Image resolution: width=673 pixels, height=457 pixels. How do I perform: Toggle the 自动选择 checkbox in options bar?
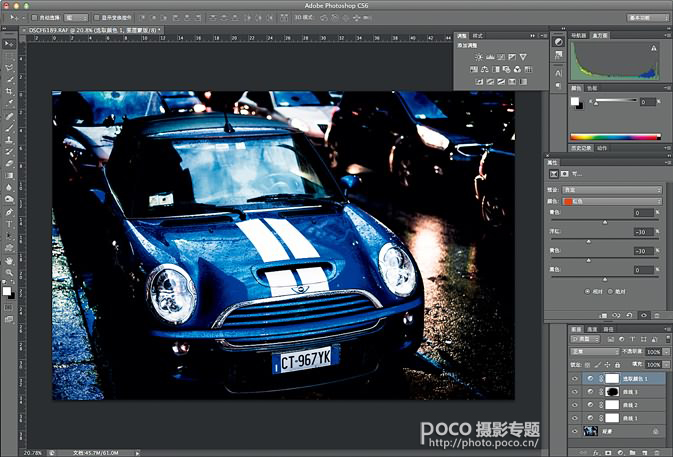(34, 18)
